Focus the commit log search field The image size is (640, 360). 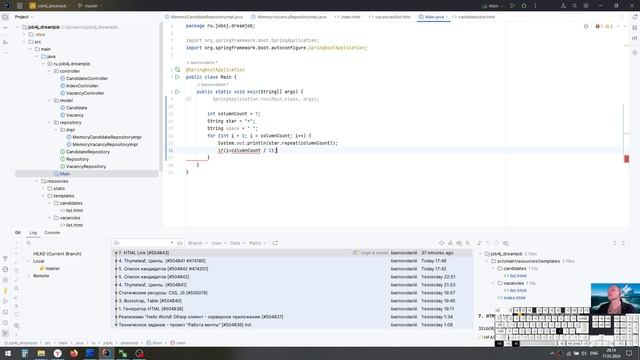pyautogui.click(x=143, y=243)
